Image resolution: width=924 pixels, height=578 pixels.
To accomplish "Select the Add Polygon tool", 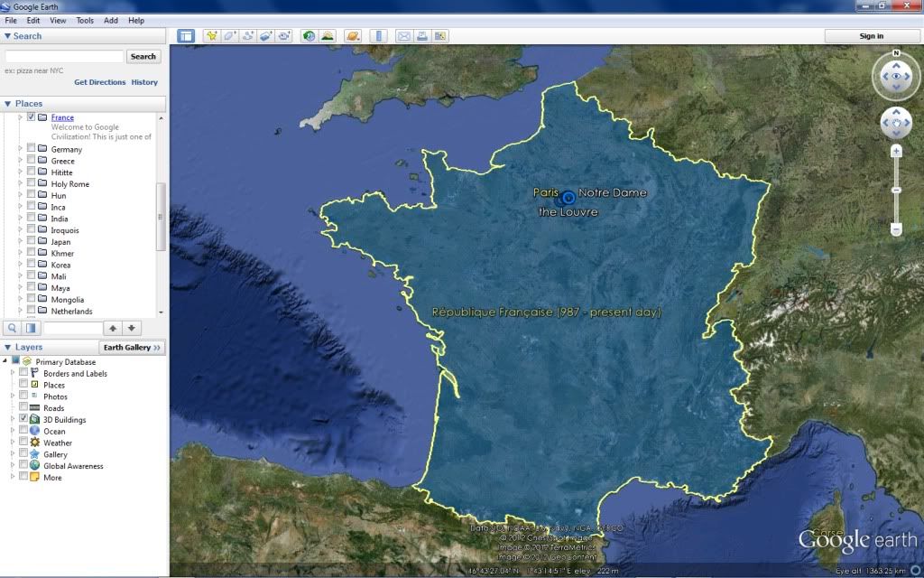I will click(229, 36).
